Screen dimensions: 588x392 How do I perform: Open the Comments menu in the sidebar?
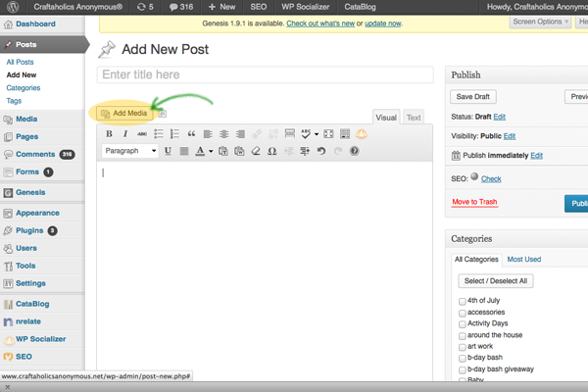[35, 154]
